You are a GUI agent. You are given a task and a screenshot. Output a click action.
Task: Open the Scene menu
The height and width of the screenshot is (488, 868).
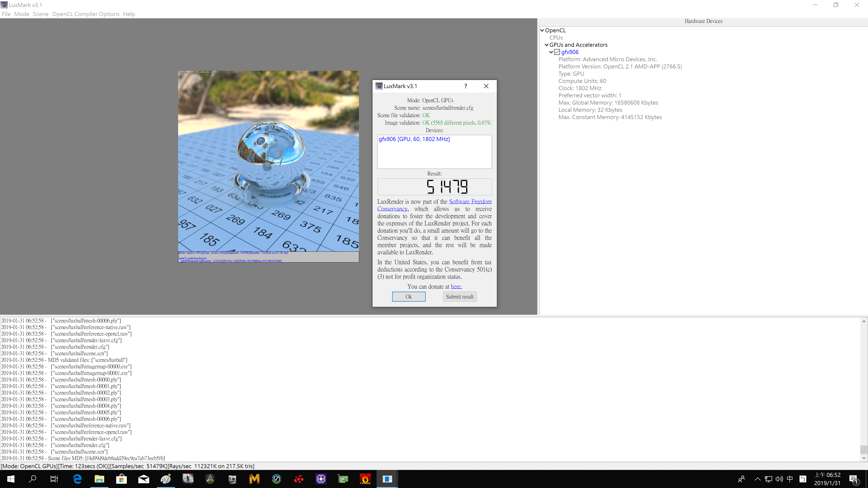[x=40, y=14]
